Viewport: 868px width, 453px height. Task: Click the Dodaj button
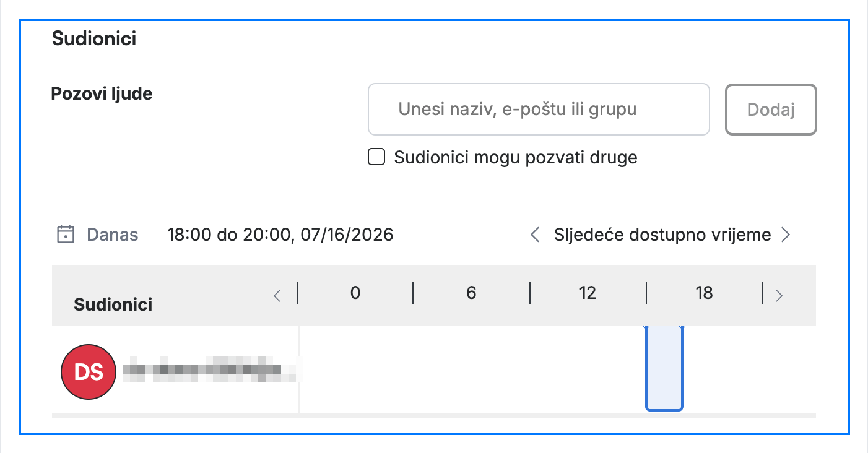tap(771, 110)
